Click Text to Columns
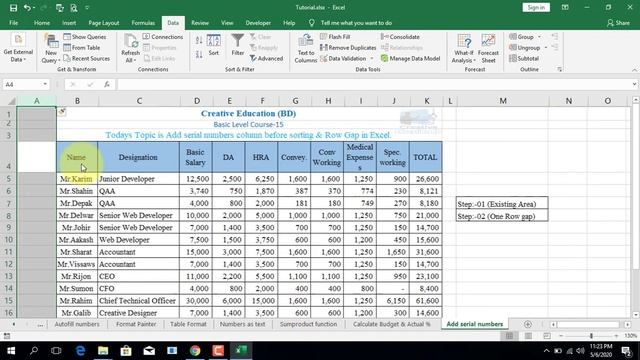 (306, 49)
